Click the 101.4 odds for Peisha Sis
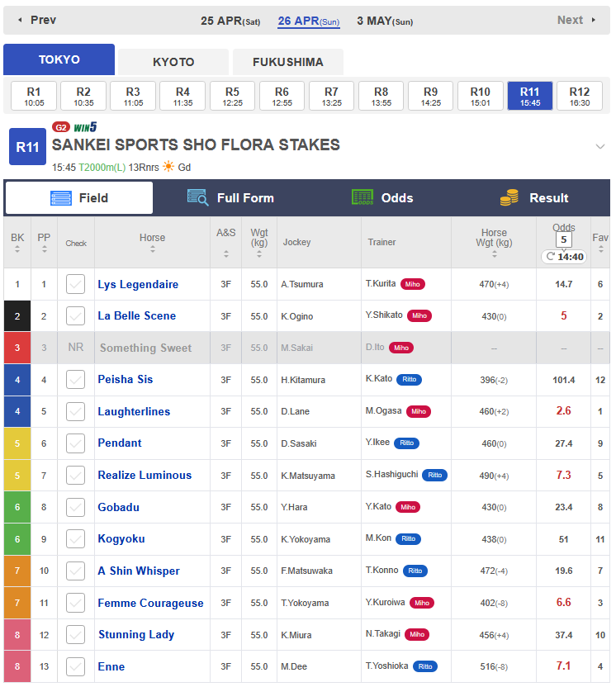 pyautogui.click(x=563, y=380)
